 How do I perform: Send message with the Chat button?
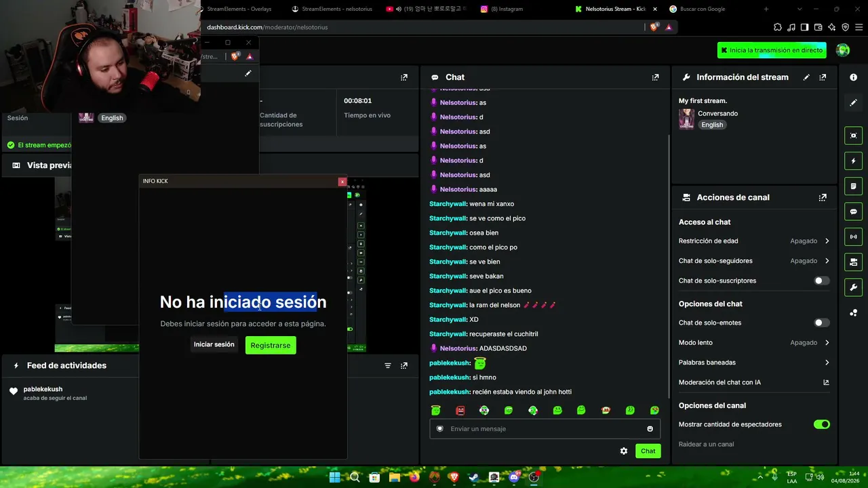[x=648, y=451]
